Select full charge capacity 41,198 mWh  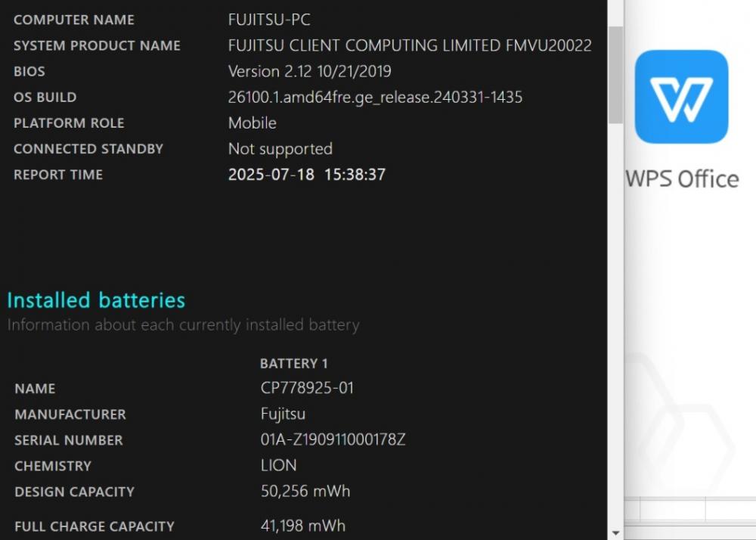point(303,526)
